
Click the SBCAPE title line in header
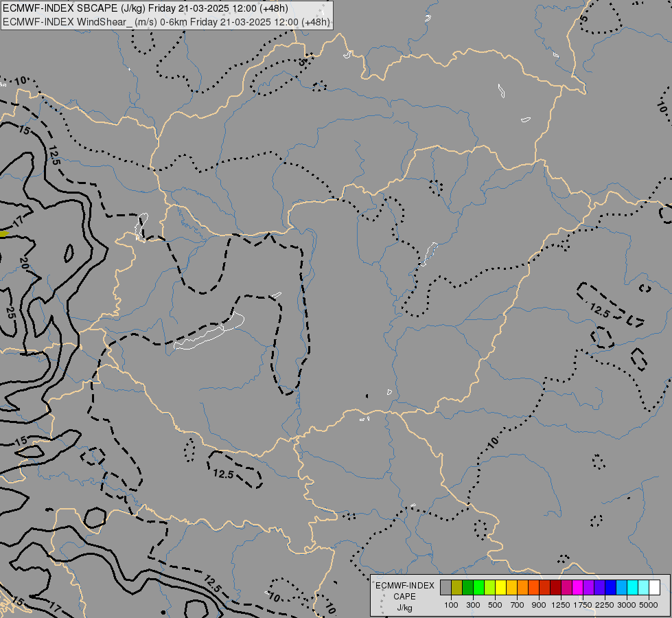[x=146, y=8]
